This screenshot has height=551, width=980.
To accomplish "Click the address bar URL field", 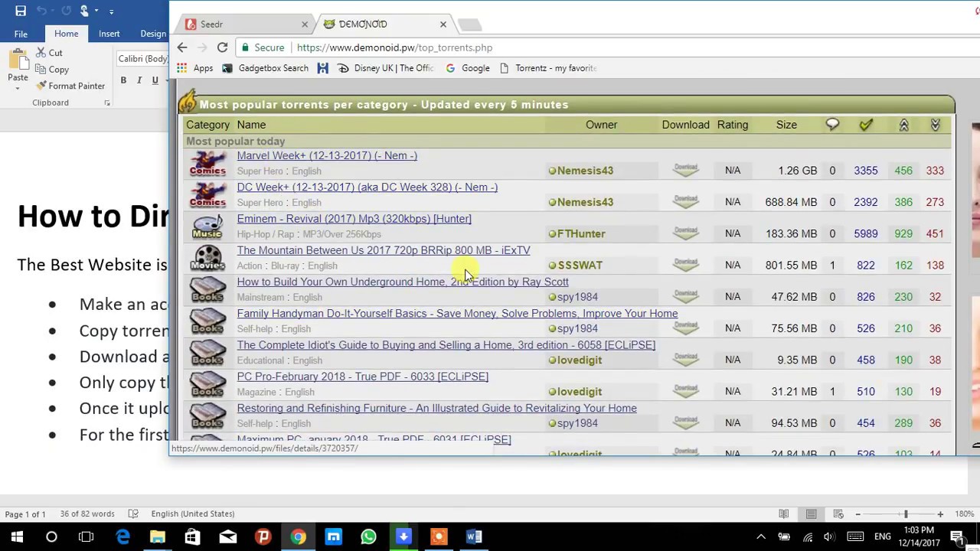I will pos(394,47).
